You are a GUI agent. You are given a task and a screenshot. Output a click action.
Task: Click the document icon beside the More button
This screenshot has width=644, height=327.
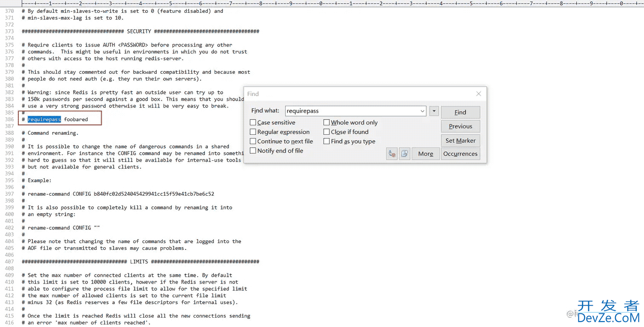point(405,154)
